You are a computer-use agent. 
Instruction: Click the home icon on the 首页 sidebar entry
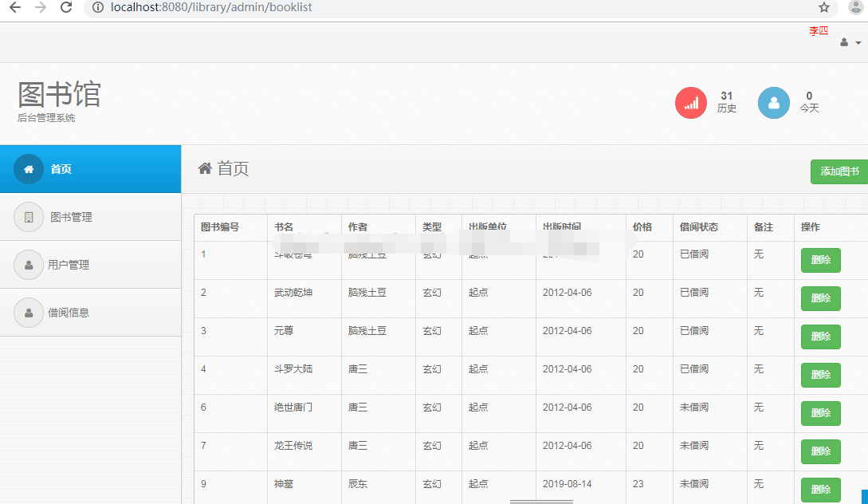29,168
